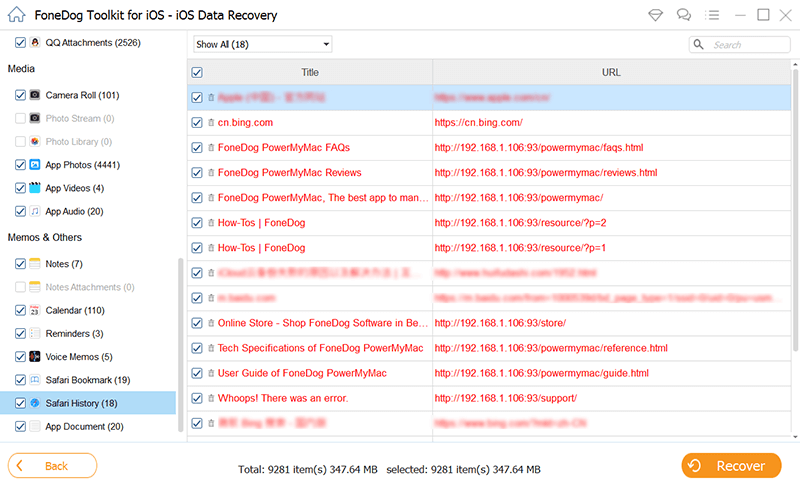The image size is (800, 489).
Task: Click trash icon beside FoneDog PowerMyMac FAQs
Action: click(211, 148)
